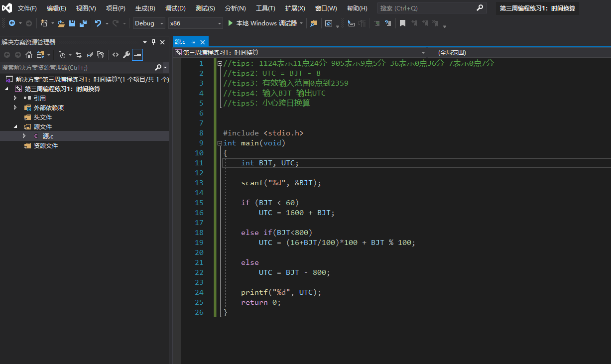Open the x86 platform dropdown
Viewport: 611px width, 364px height.
[x=196, y=23]
